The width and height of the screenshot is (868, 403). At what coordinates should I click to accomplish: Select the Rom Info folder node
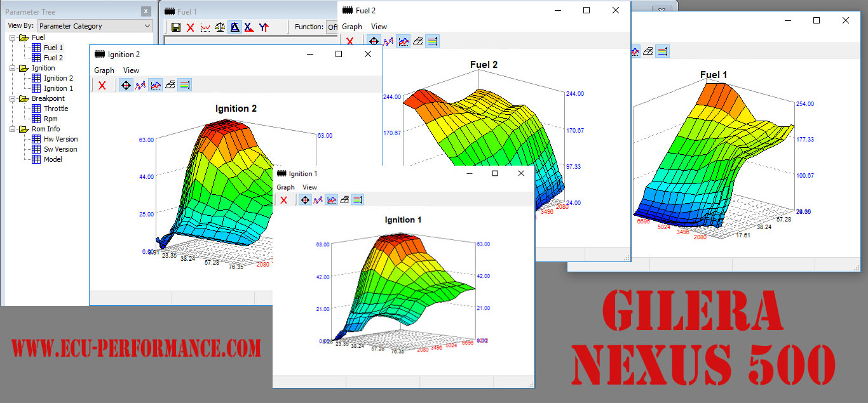(46, 129)
